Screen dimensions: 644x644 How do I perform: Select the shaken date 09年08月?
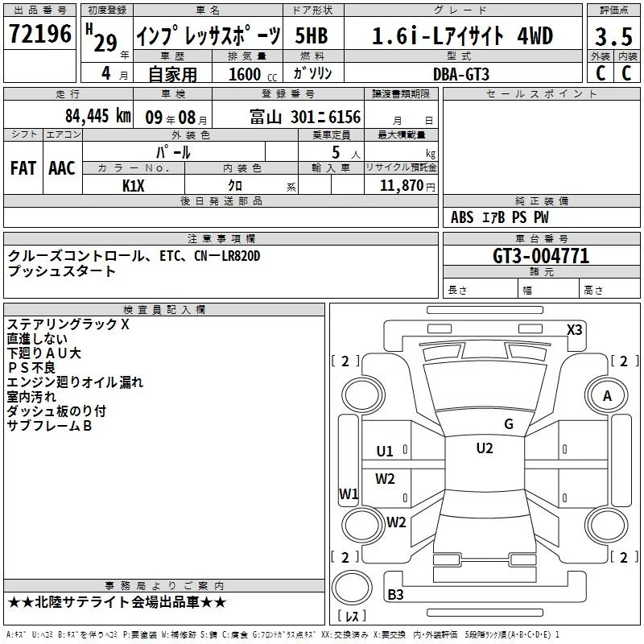175,118
